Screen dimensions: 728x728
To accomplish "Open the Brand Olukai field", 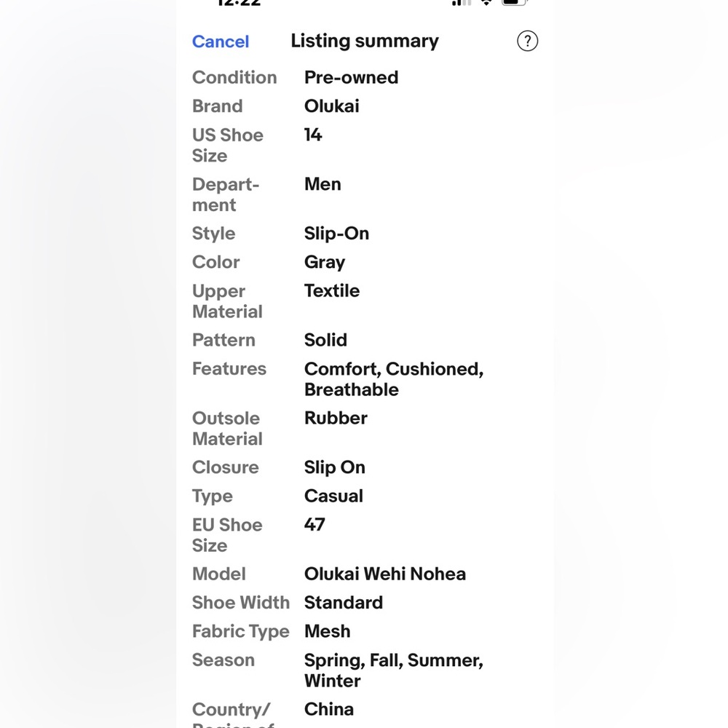I will (x=365, y=106).
